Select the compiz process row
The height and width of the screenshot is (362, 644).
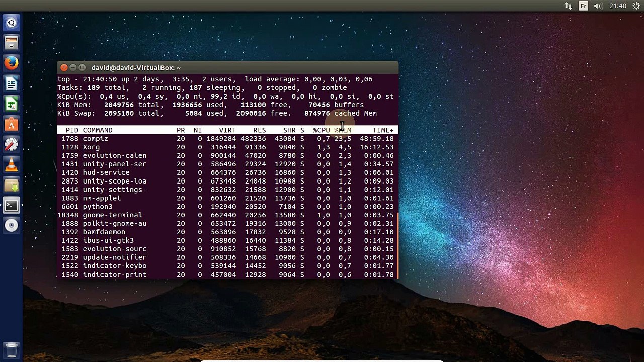tap(227, 139)
